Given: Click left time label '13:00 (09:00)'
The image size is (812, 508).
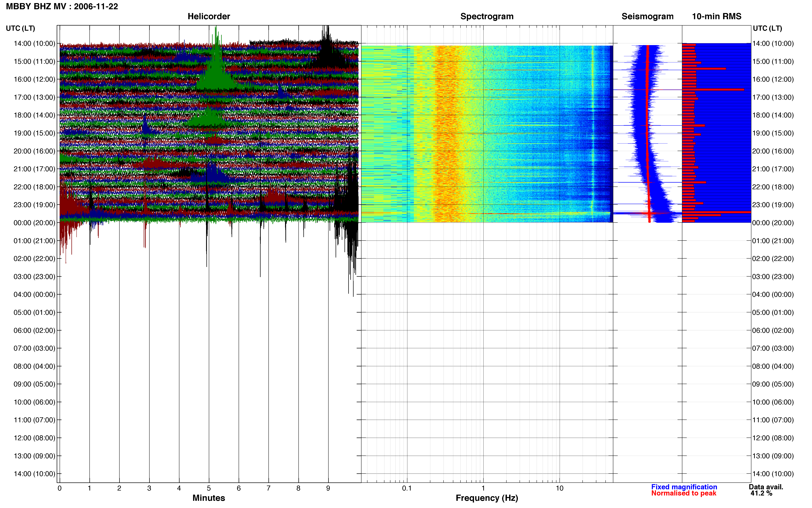Looking at the screenshot, I should coord(34,456).
